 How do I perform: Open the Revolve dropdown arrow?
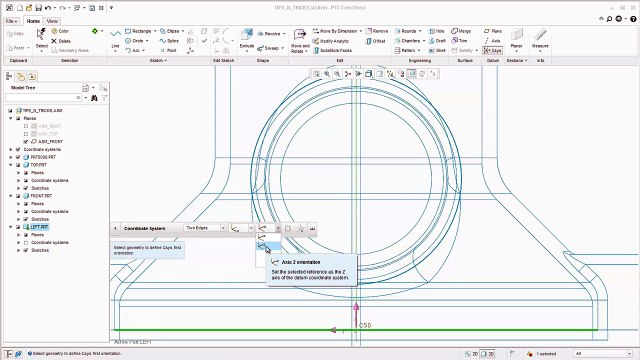(284, 34)
